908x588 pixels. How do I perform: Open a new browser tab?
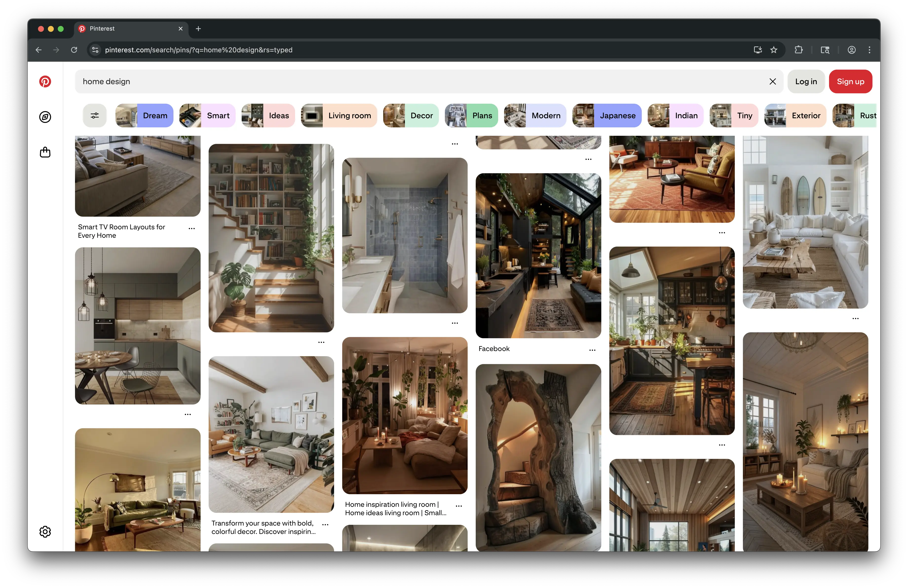(x=198, y=29)
